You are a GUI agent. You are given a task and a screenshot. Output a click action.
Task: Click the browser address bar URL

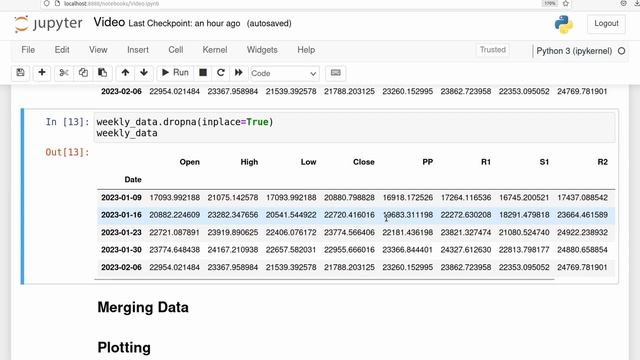tap(111, 3)
